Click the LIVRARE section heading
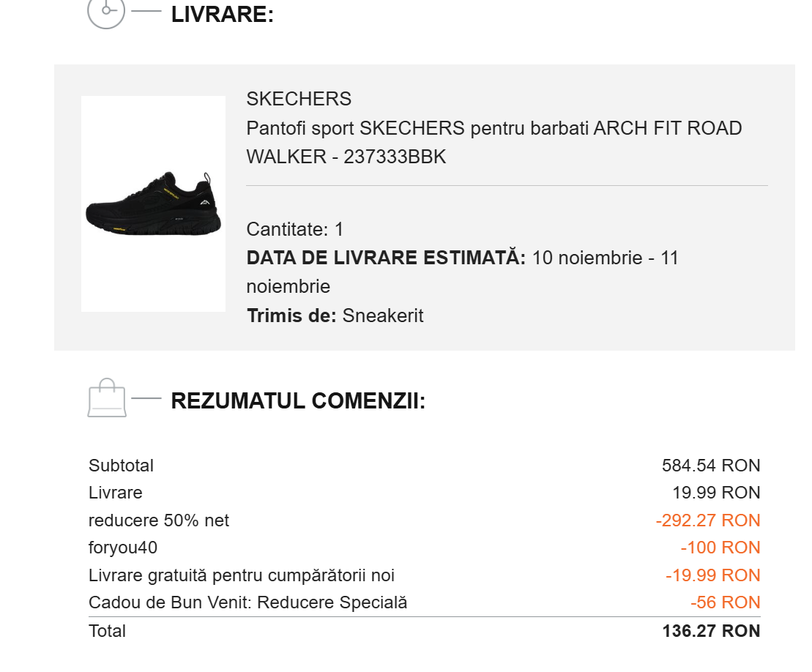Viewport: 812px width, 672px height. coord(222,15)
